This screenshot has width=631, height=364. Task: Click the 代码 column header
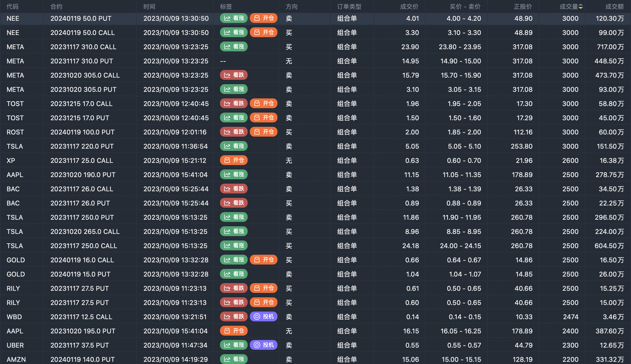pyautogui.click(x=13, y=7)
